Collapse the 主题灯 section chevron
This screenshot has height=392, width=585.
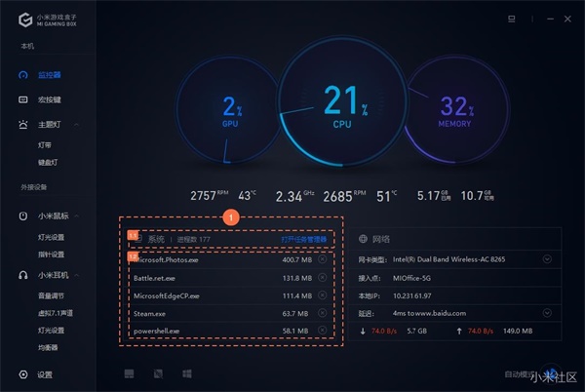click(76, 125)
